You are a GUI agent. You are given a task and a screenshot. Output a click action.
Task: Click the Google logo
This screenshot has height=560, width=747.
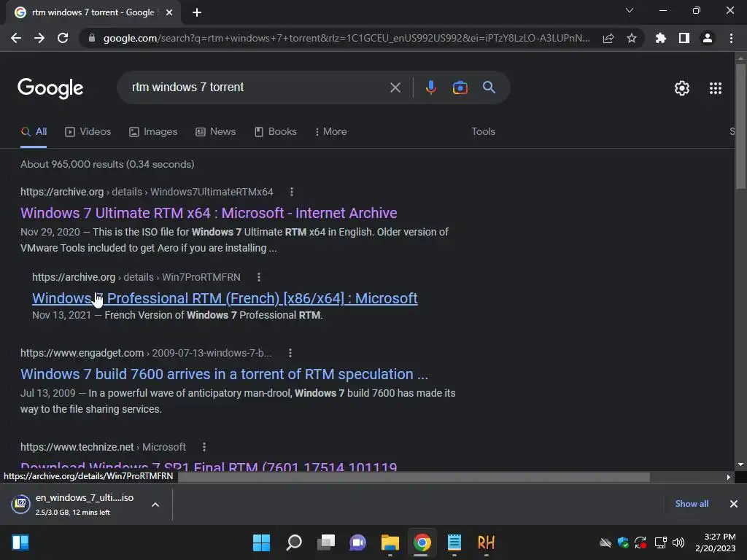pyautogui.click(x=50, y=88)
